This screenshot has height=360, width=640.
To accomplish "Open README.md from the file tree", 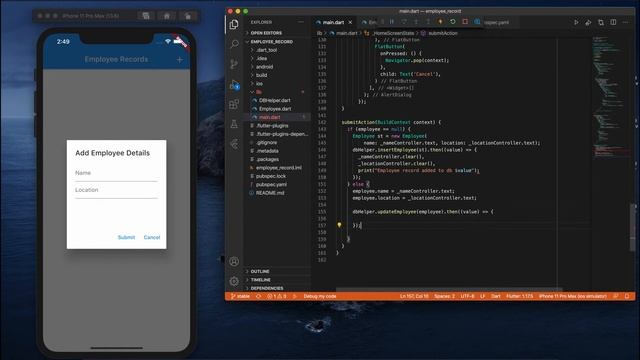I will [270, 193].
